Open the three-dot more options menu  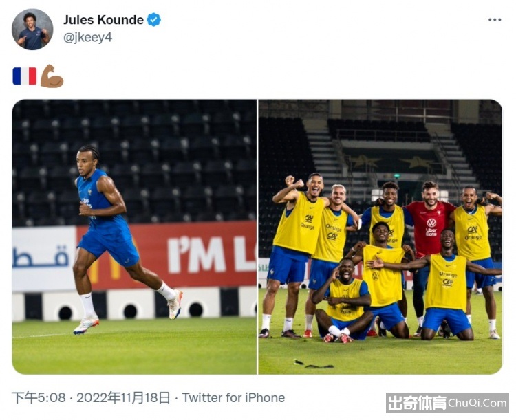494,20
